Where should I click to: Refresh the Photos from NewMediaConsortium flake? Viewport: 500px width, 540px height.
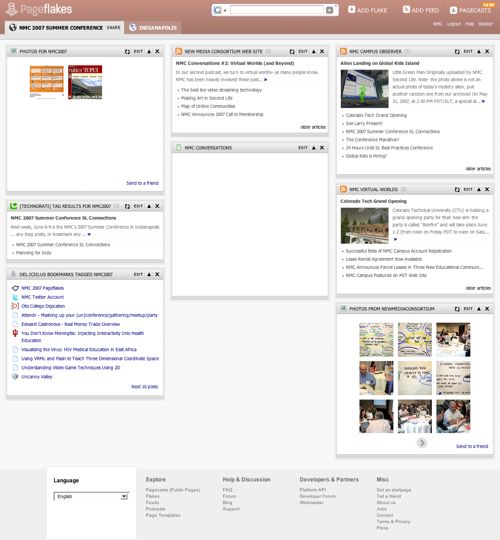[457, 309]
